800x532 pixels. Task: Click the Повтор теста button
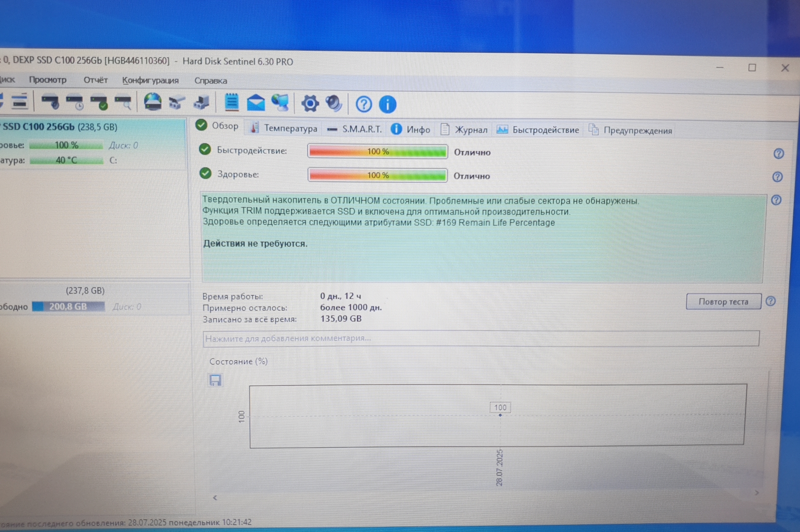click(x=724, y=301)
